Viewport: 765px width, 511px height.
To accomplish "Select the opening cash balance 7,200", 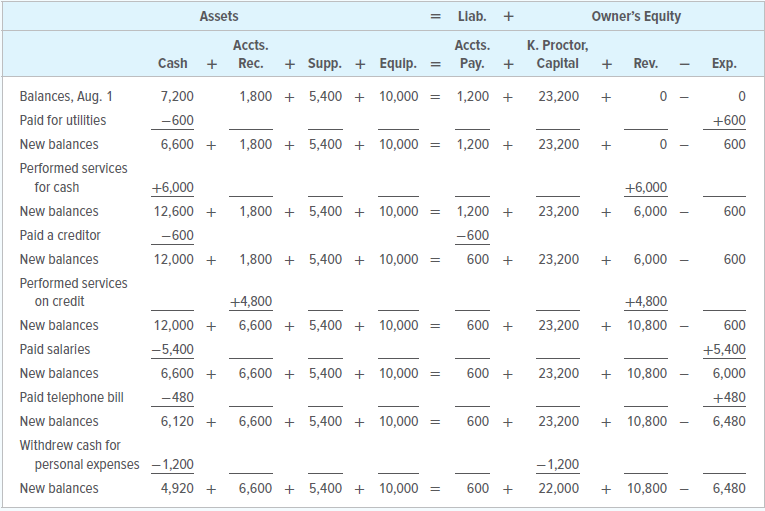I will point(177,97).
